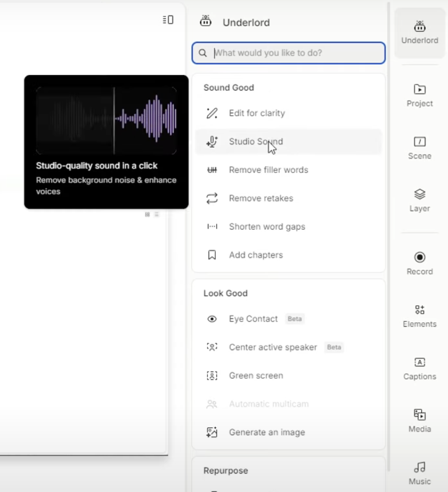Viewport: 448px width, 492px height.
Task: Click the 'Underlord' panel title text
Action: point(246,22)
